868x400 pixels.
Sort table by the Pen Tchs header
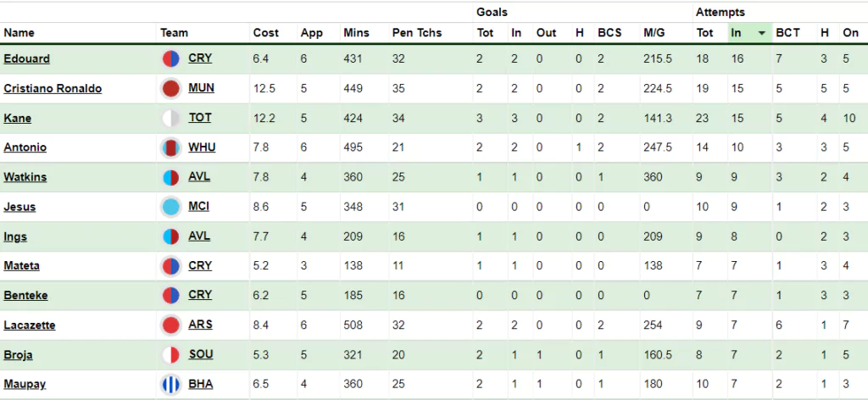click(x=417, y=33)
